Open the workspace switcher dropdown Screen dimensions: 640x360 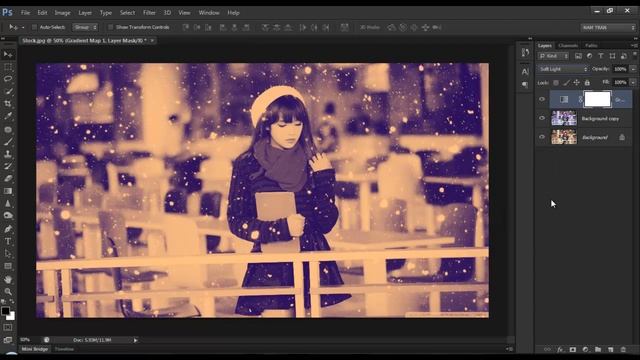pos(608,27)
